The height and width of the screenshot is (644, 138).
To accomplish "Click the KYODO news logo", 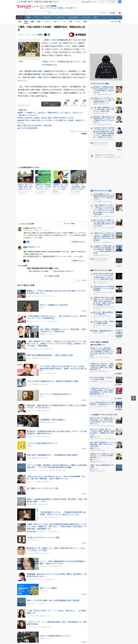I will pyautogui.click(x=77, y=35).
